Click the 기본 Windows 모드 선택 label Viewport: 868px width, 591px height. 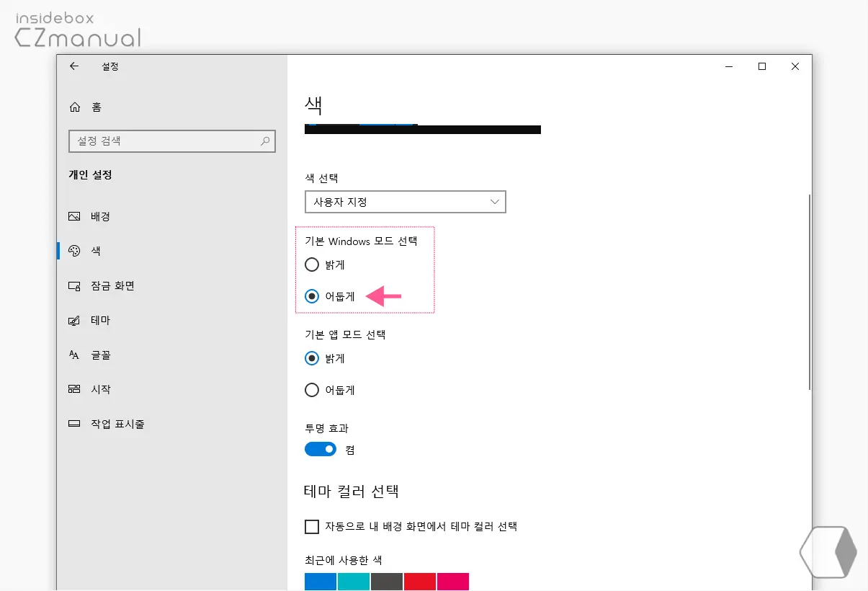pyautogui.click(x=361, y=241)
